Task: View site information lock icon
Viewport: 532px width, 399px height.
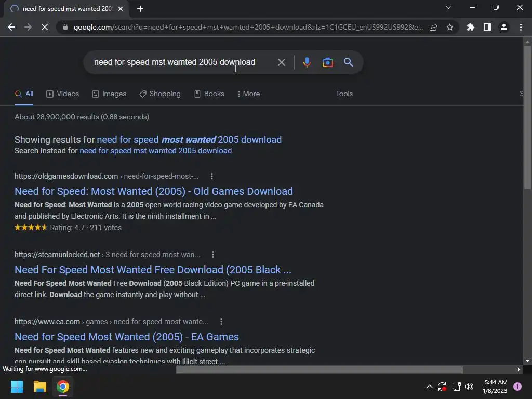Action: click(x=65, y=27)
